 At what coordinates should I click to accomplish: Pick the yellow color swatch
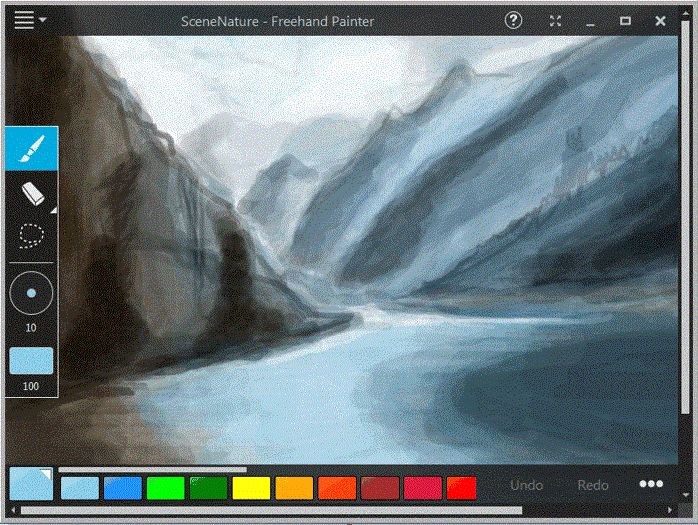tap(251, 488)
